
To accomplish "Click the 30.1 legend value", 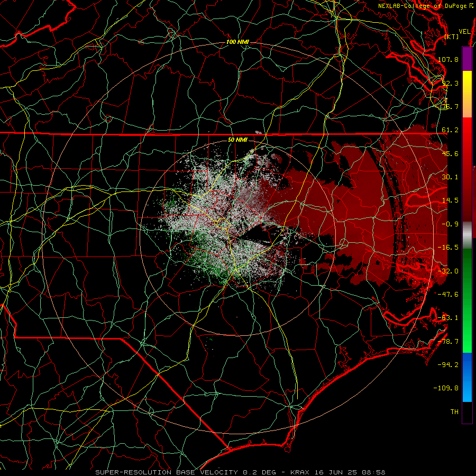I will (450, 177).
